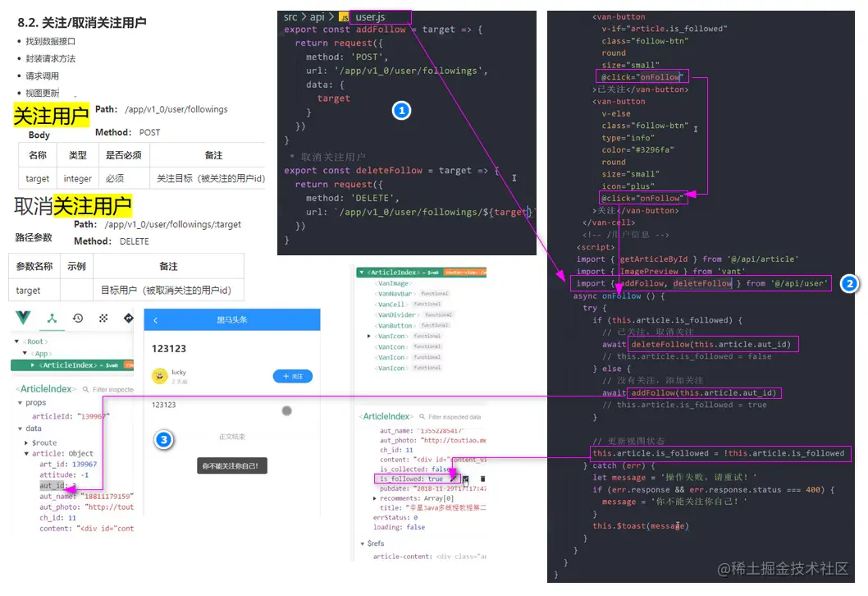Click the 'article-content' ref row

point(429,556)
